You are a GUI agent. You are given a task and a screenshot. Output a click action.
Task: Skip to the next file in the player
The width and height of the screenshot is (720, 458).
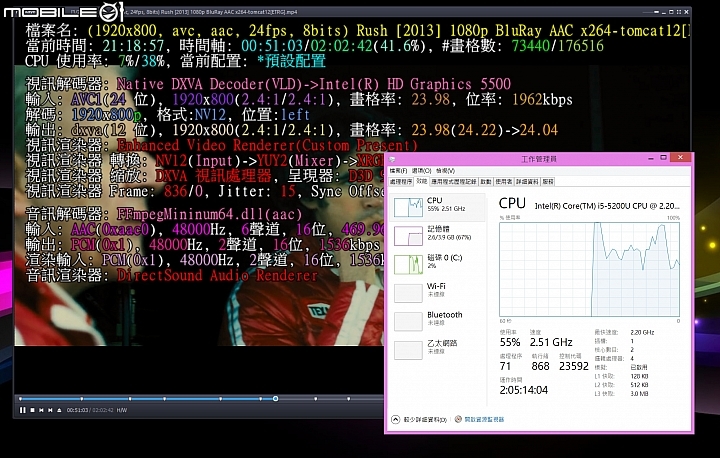pos(51,410)
